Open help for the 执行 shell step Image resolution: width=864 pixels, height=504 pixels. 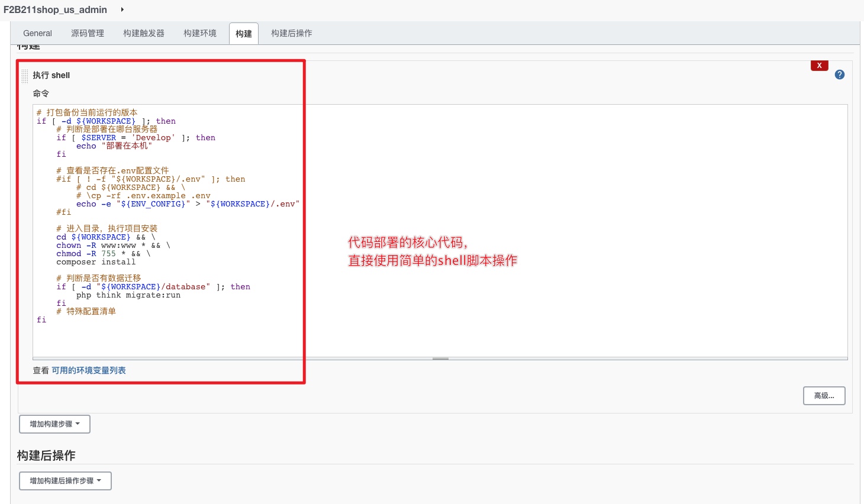pyautogui.click(x=840, y=75)
